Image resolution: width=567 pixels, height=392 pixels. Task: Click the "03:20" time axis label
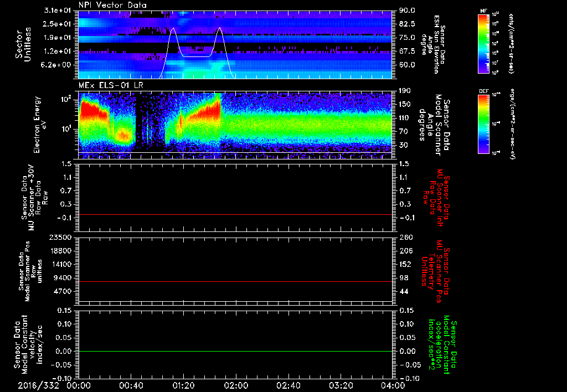pyautogui.click(x=341, y=385)
